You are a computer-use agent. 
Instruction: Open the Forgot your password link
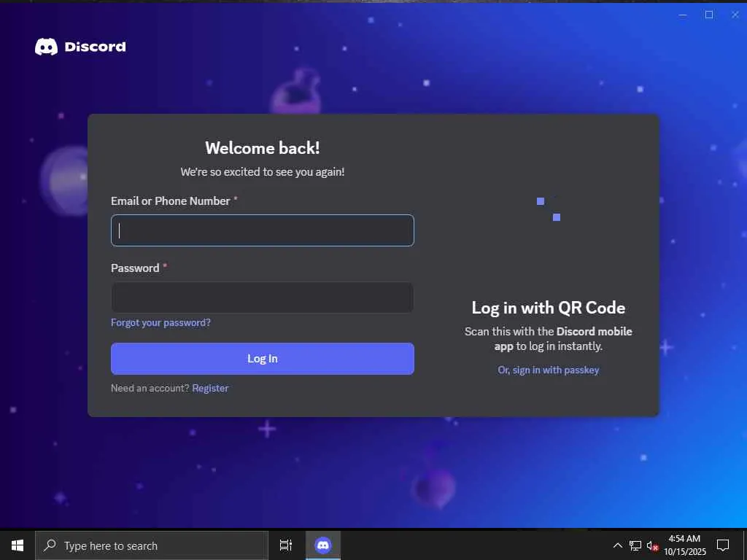(160, 323)
